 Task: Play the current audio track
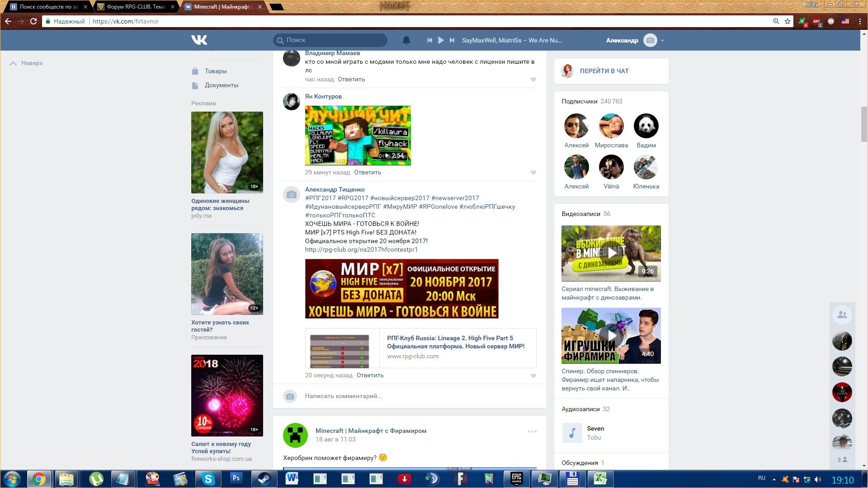(441, 40)
